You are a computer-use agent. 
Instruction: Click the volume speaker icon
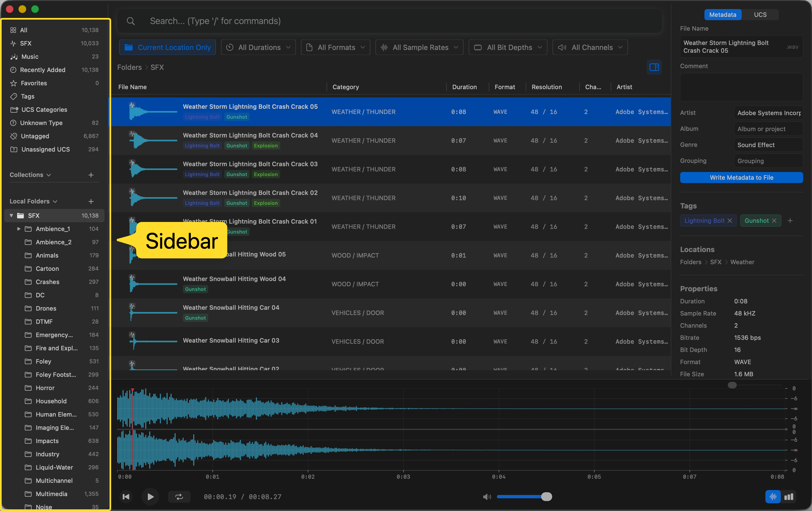point(487,496)
